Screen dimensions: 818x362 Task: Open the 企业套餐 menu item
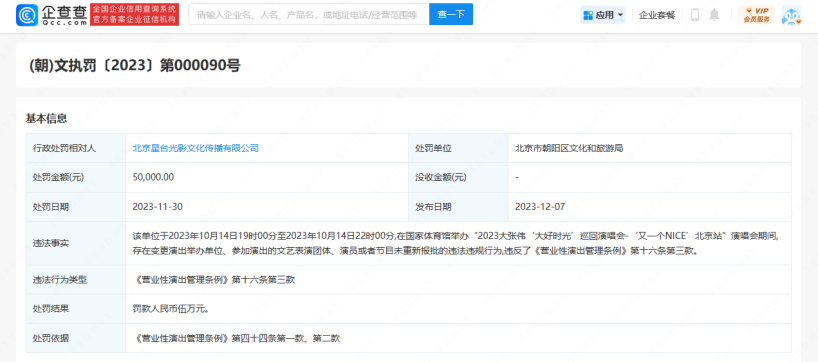pos(657,15)
